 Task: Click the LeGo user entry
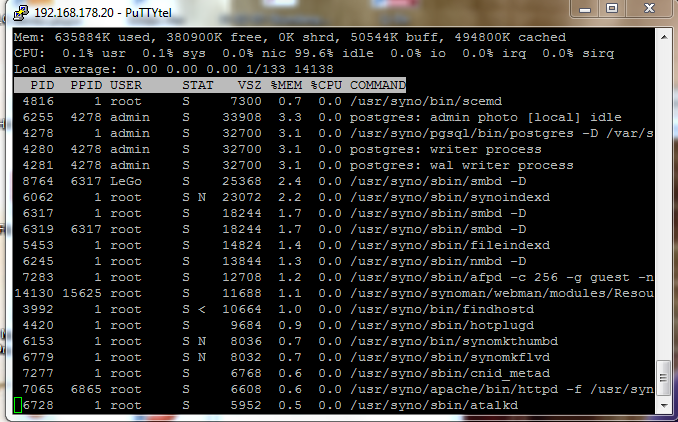click(x=126, y=181)
